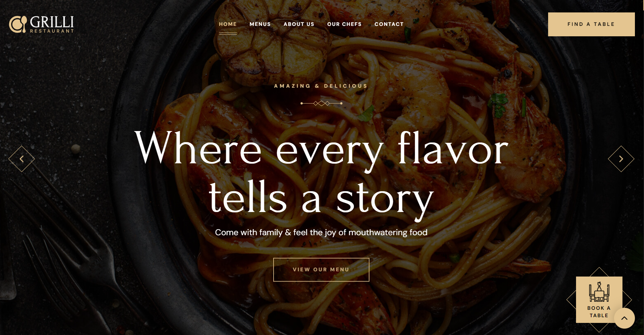
Task: Click the dining table icon in the booking widget
Action: click(x=599, y=292)
